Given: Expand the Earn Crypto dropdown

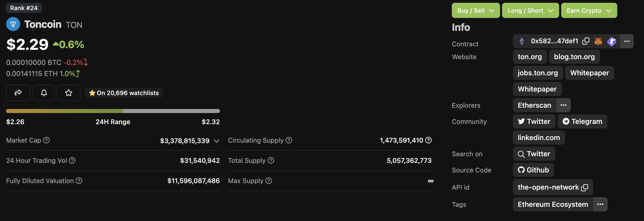Looking at the screenshot, I should 589,10.
